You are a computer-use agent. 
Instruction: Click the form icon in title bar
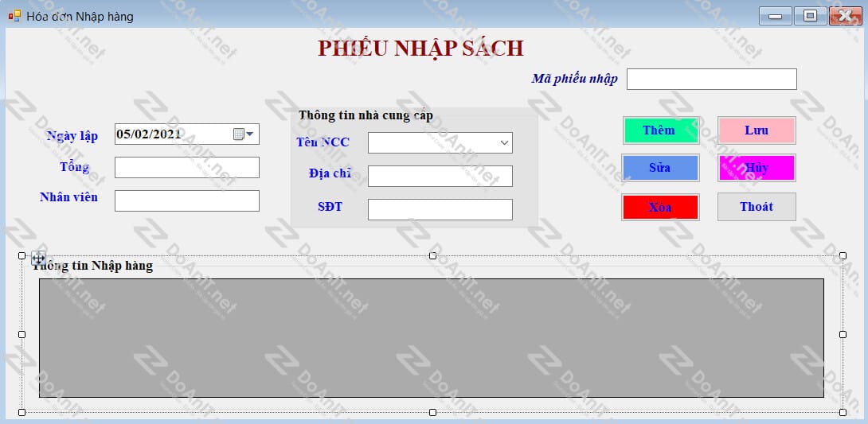[14, 16]
